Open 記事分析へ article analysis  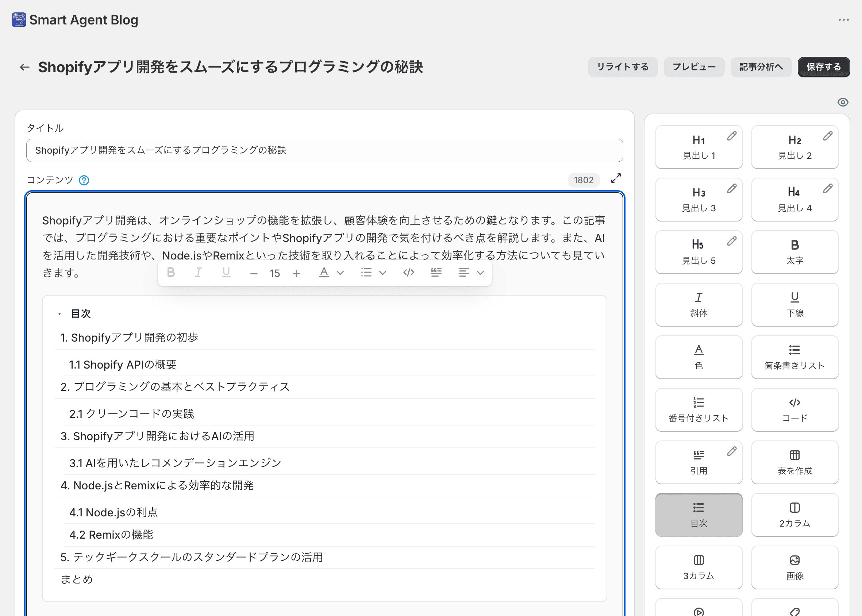[x=761, y=67]
